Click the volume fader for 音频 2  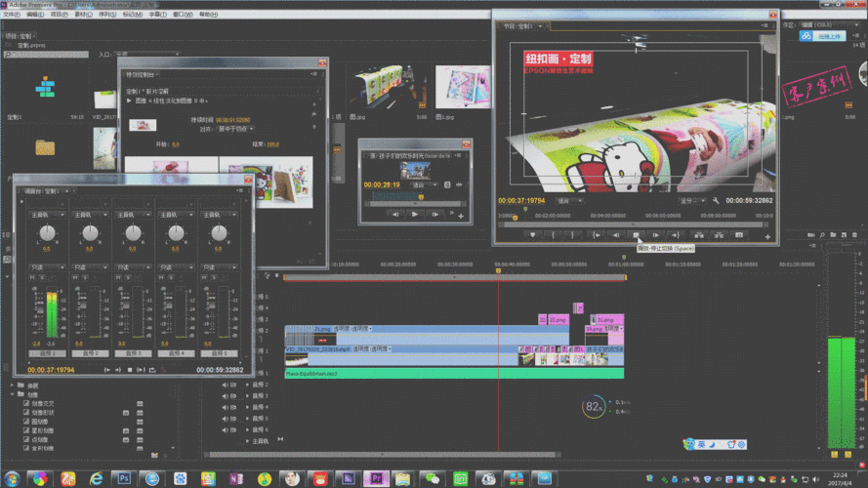click(83, 305)
